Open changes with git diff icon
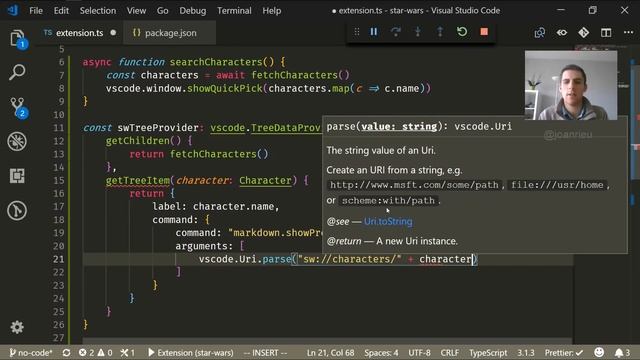Screen dimensions: 640x360 click(x=584, y=33)
